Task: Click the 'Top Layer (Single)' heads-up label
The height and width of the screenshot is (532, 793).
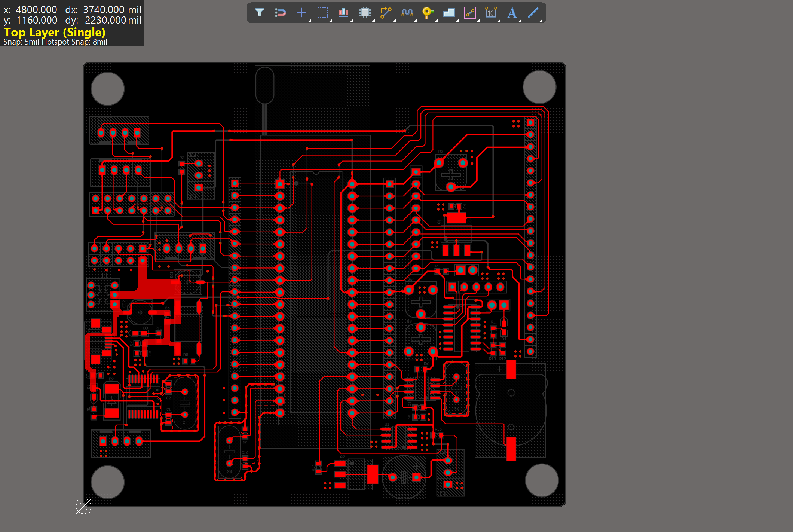Action: [55, 32]
